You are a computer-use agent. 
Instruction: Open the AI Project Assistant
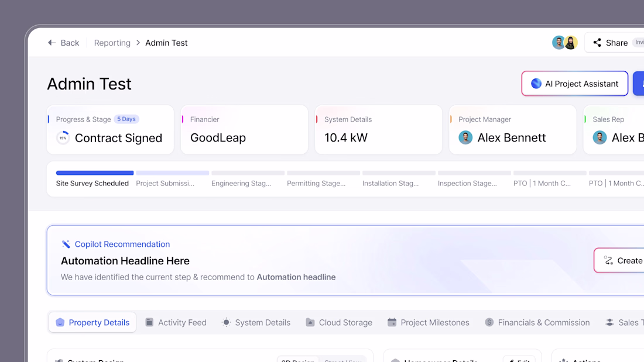pyautogui.click(x=574, y=84)
